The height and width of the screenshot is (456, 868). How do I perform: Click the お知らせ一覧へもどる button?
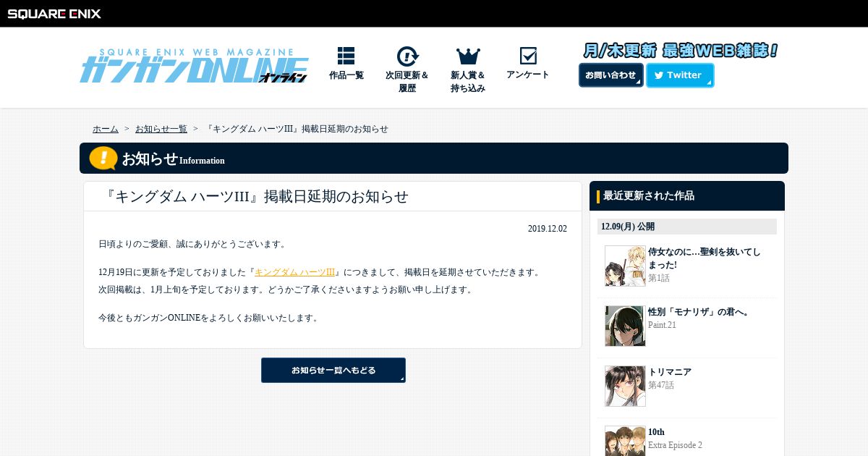coord(333,370)
